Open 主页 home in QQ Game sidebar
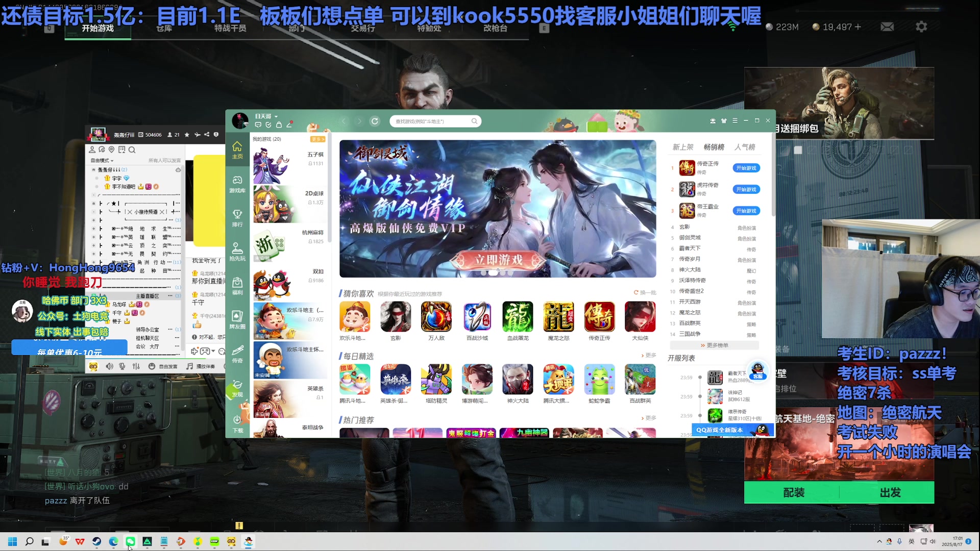The height and width of the screenshot is (551, 980). [237, 151]
